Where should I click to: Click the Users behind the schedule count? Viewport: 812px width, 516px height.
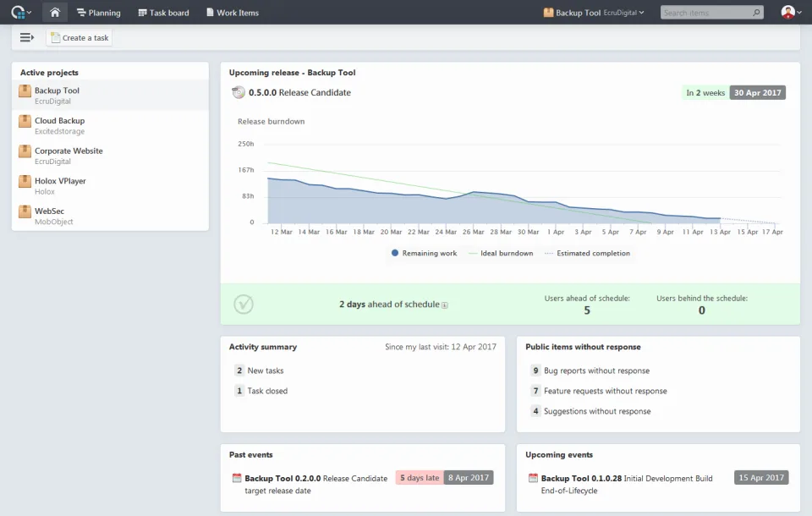click(x=702, y=310)
